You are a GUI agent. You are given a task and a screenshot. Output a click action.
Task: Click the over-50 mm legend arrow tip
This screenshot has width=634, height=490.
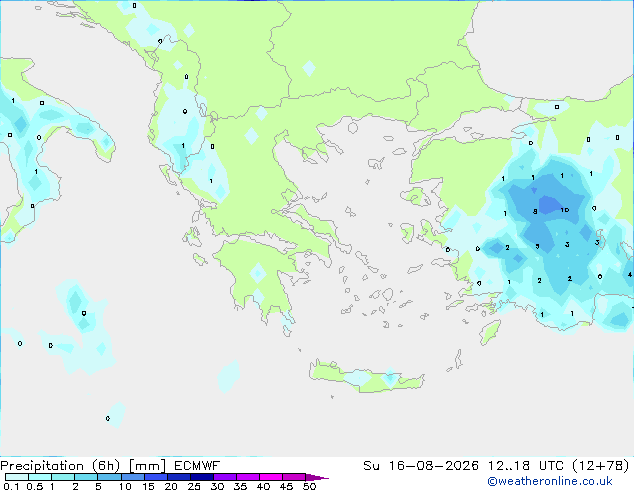point(317,477)
